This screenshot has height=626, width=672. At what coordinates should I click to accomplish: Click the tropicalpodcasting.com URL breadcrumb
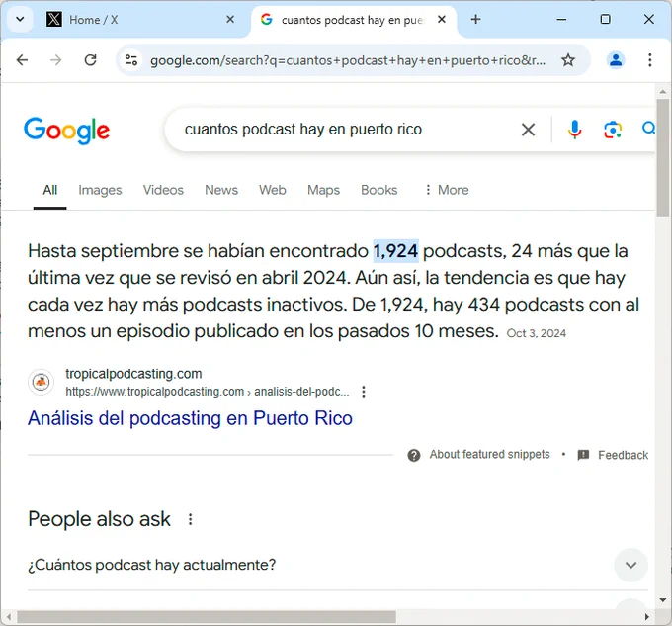[x=208, y=392]
